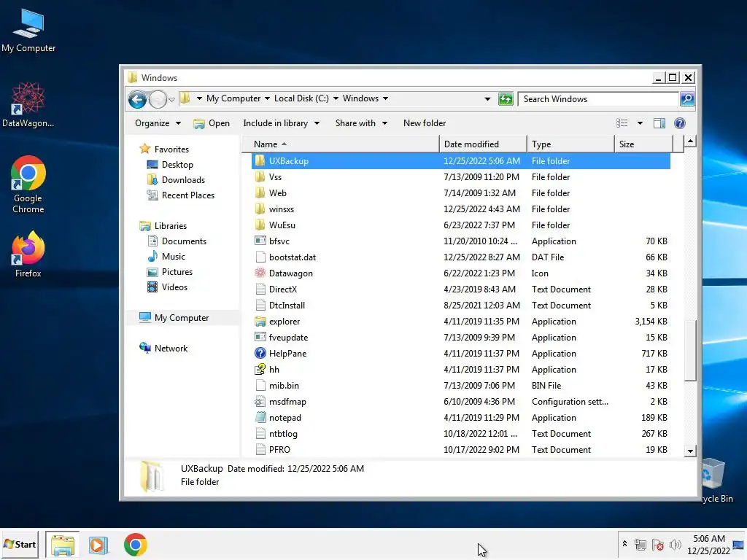
Task: Click the Start button
Action: pyautogui.click(x=20, y=544)
